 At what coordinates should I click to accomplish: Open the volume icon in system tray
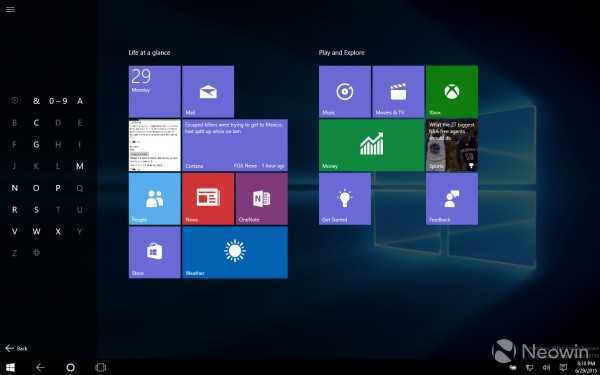coord(546,368)
